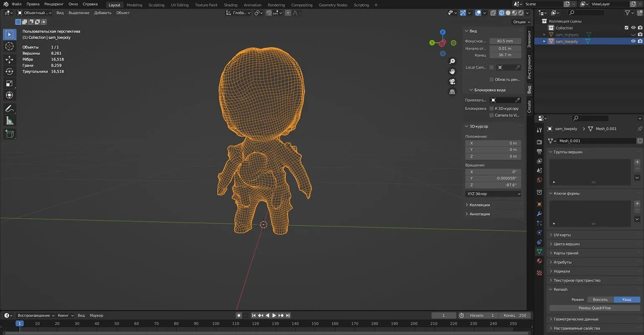The width and height of the screenshot is (644, 335).
Task: Select the Move tool in left toolbar
Action: pos(9,59)
